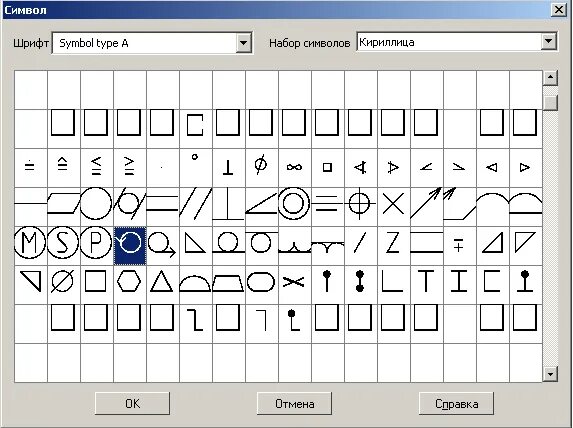
Task: Select the circle resting on line symbol
Action: pyautogui.click(x=228, y=243)
